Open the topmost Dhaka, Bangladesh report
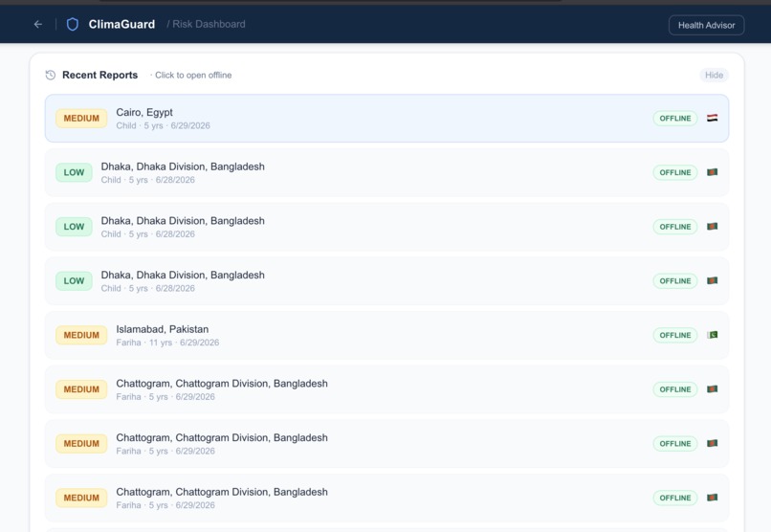Viewport: 771px width, 532px height. (386, 172)
